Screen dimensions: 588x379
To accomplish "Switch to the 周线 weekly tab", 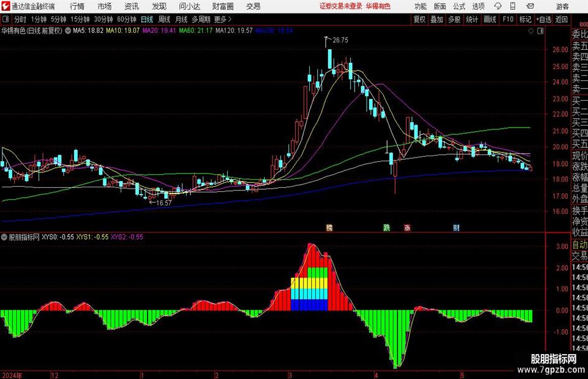I will (164, 19).
